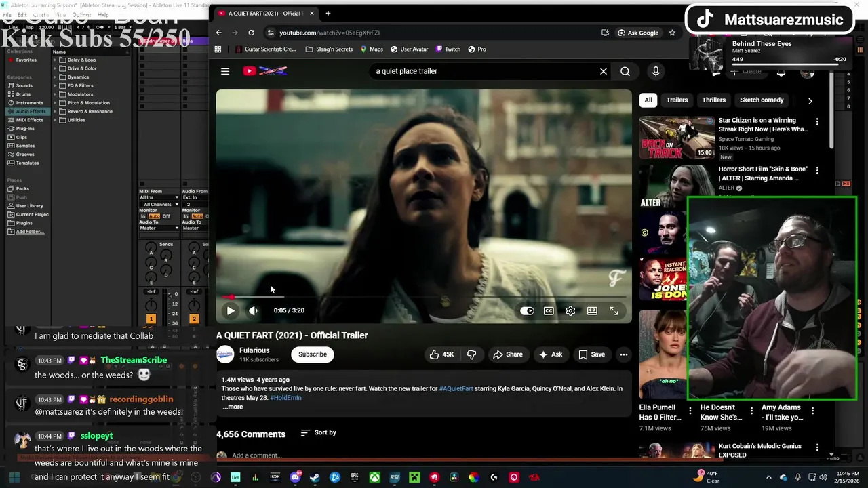868x488 pixels.
Task: Share the video
Action: (508, 354)
